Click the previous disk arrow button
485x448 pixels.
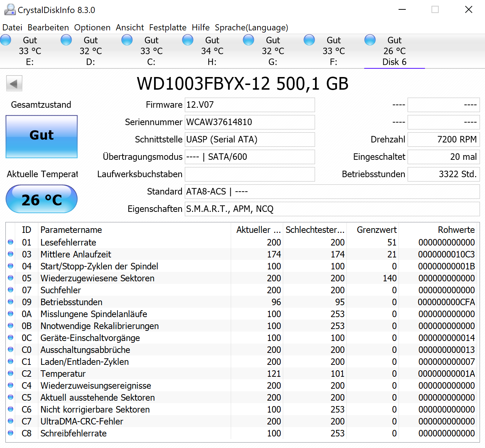(14, 84)
